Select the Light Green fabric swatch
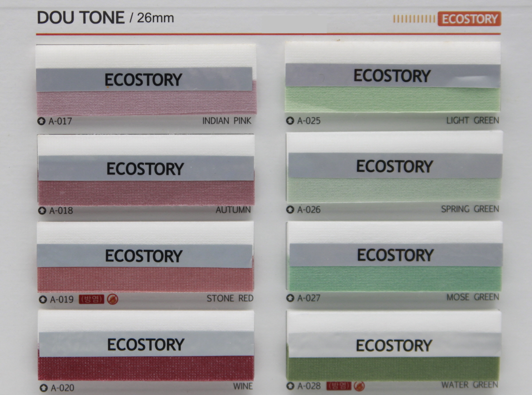 (x=393, y=99)
